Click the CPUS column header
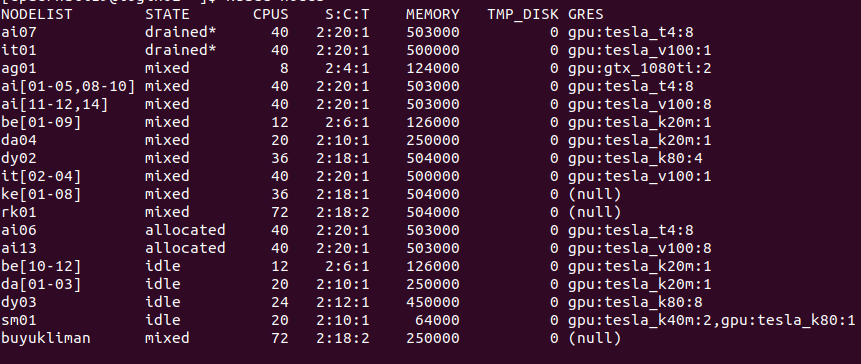861x364 pixels. (271, 14)
